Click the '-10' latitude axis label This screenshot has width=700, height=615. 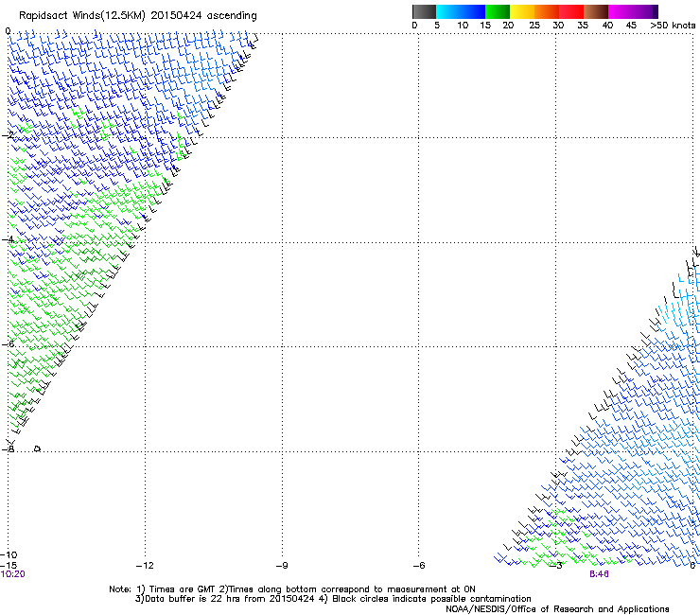[x=9, y=555]
